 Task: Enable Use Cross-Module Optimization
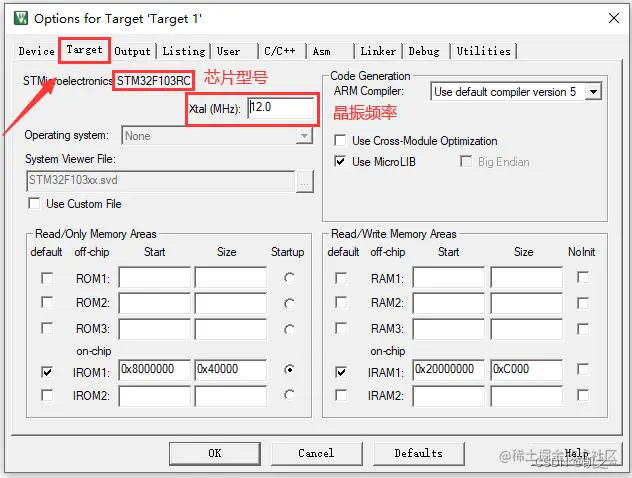[x=340, y=141]
